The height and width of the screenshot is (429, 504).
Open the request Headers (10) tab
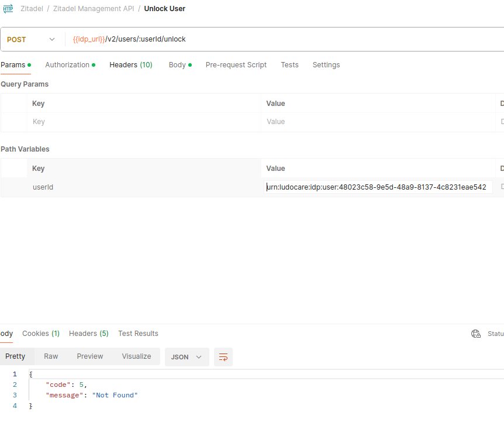tap(131, 65)
